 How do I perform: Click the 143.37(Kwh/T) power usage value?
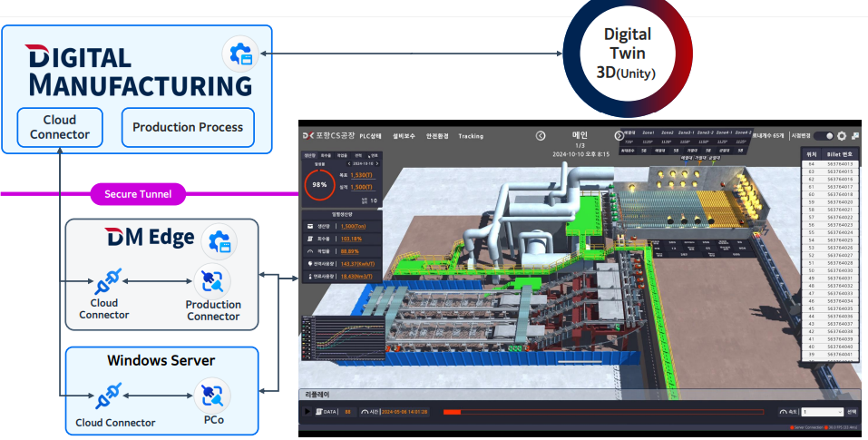[357, 264]
